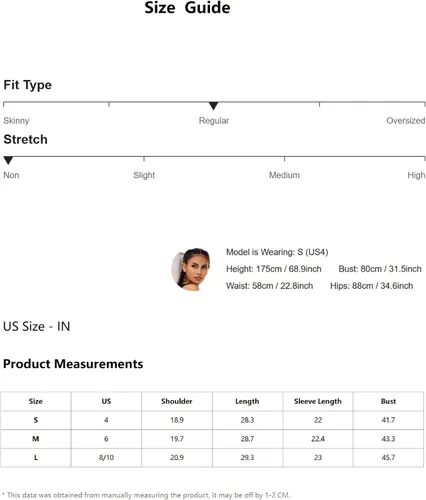Select the size S row label
Screen dimensions: 426x500
point(36,420)
